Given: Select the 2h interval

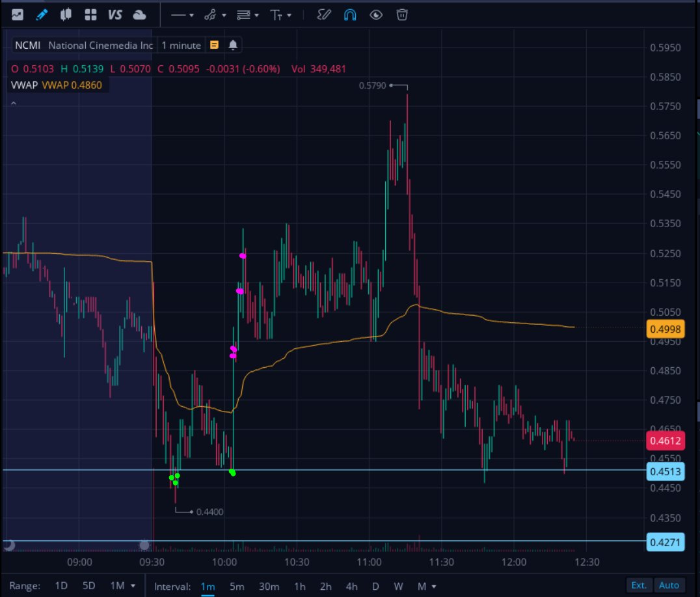Looking at the screenshot, I should tap(325, 587).
